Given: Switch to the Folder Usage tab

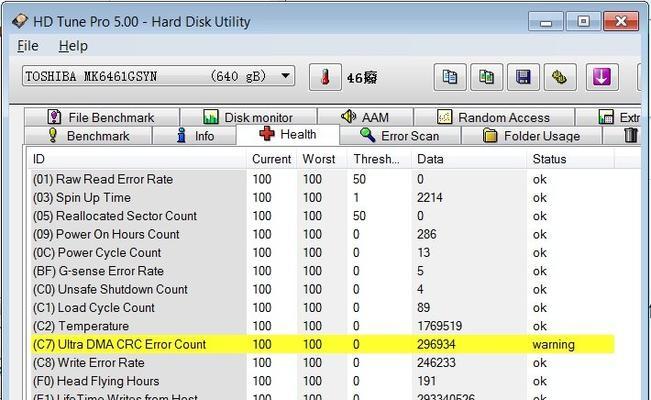Looking at the screenshot, I should click(531, 135).
